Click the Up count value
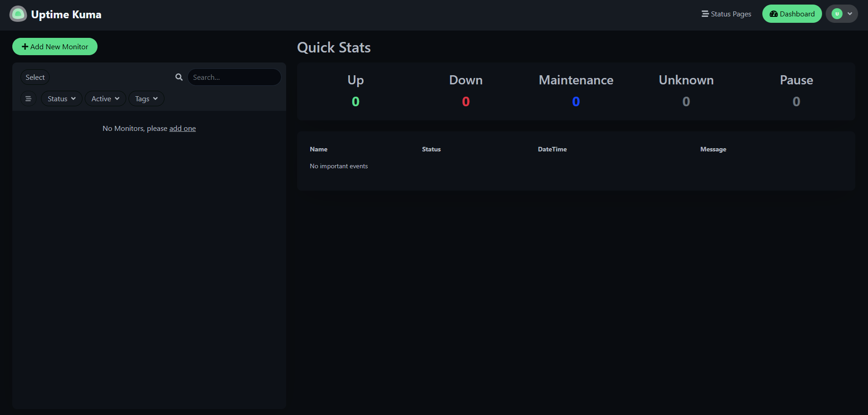 (356, 102)
